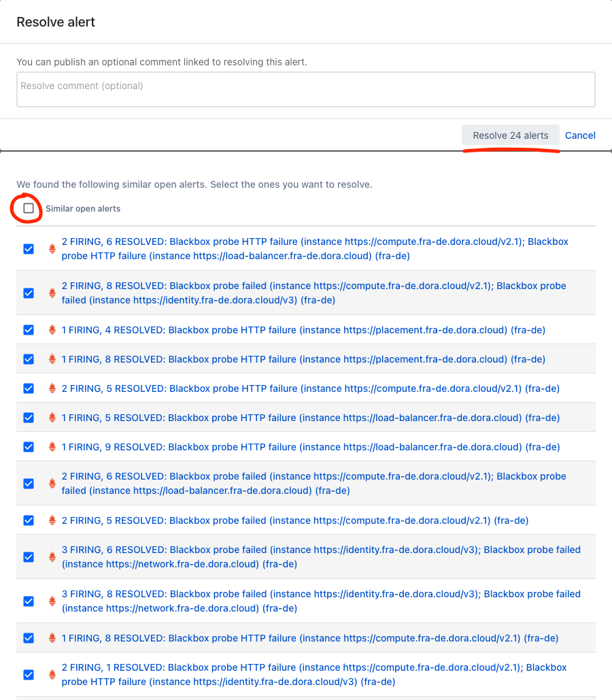Untick checkbox for '1 FIRING, 9 RESOLVED' load-balancer alert
The height and width of the screenshot is (700, 612).
coord(29,447)
